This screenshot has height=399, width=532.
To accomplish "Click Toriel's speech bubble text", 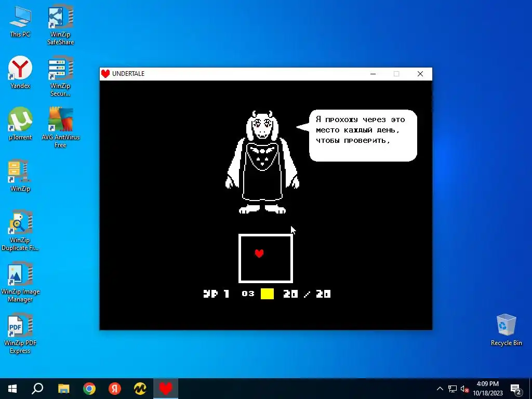I will click(361, 130).
